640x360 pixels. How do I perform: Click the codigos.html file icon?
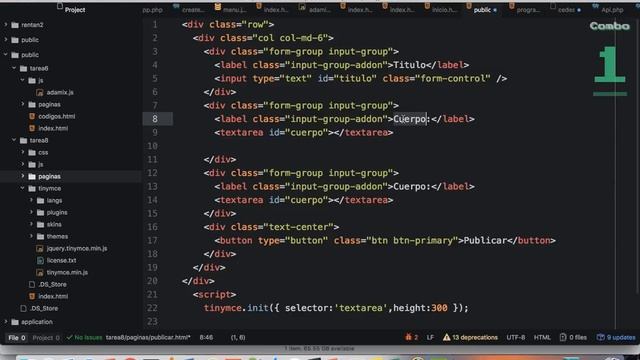pos(32,116)
